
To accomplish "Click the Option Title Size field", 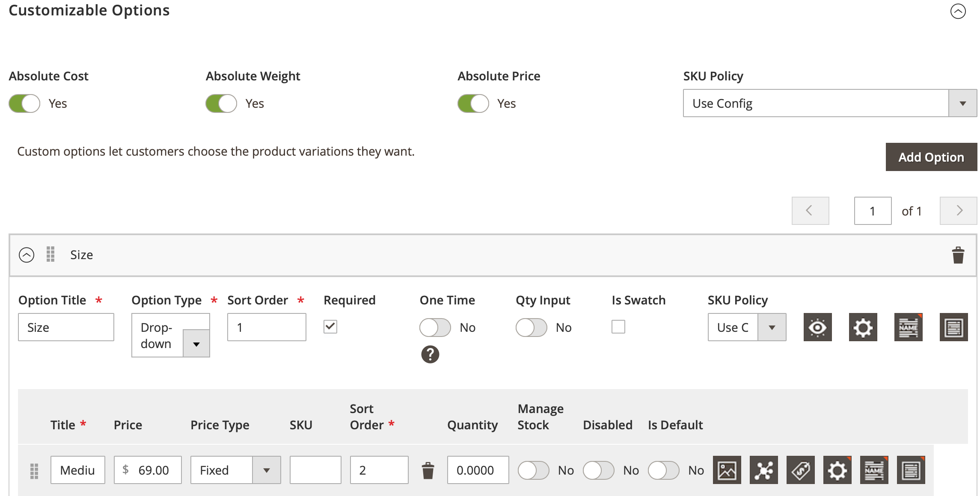I will [66, 327].
